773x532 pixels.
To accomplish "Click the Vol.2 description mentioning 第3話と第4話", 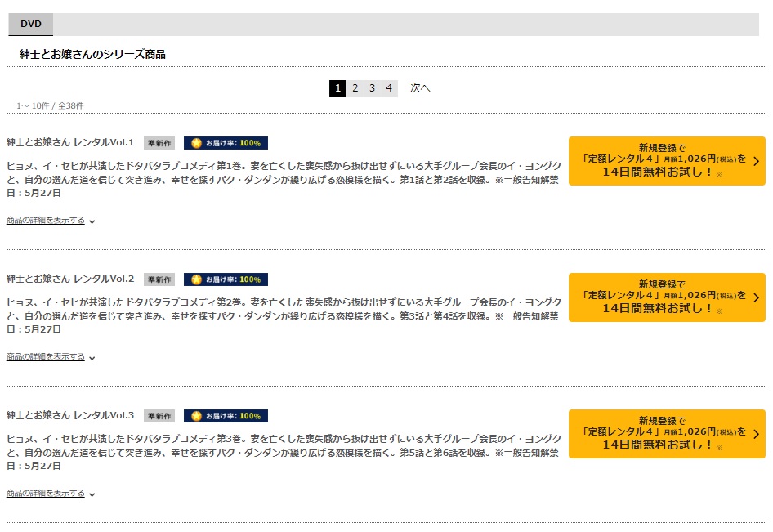I will pyautogui.click(x=284, y=316).
